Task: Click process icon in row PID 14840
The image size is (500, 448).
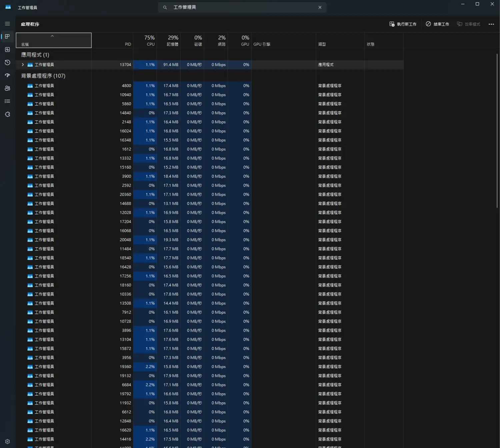Action: coord(30,113)
